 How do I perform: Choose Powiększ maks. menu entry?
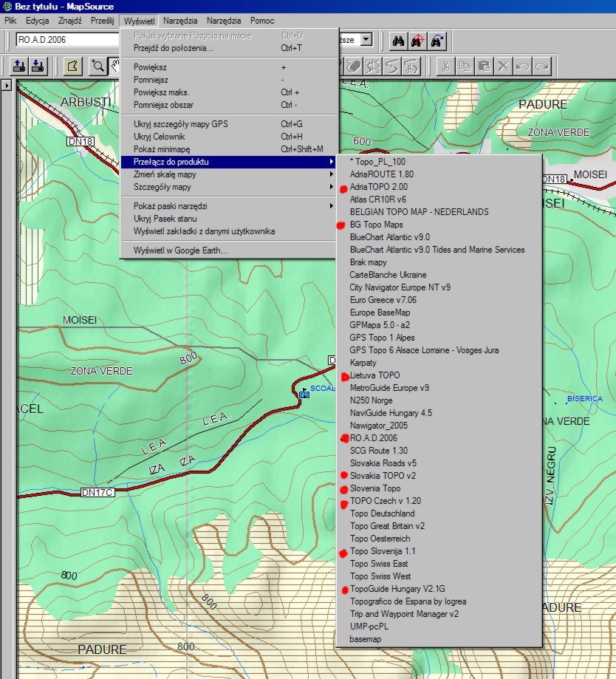pos(228,92)
